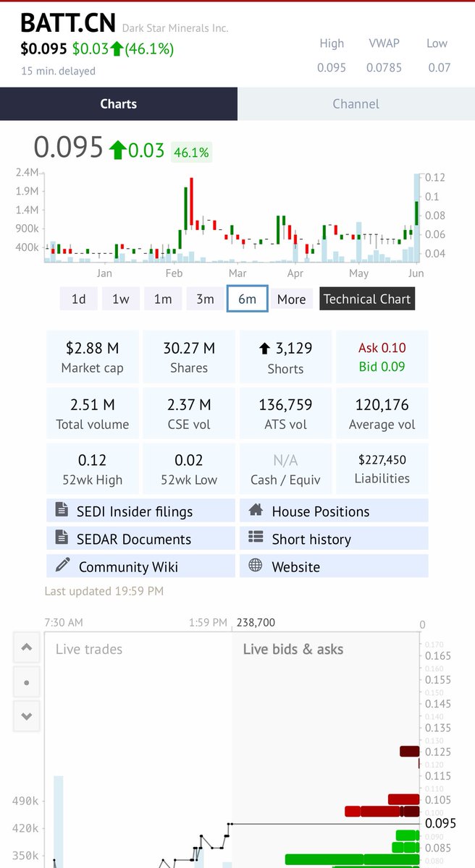Click the CSE vol 2.37 M tile
Image resolution: width=475 pixels, height=868 pixels.
pos(189,414)
